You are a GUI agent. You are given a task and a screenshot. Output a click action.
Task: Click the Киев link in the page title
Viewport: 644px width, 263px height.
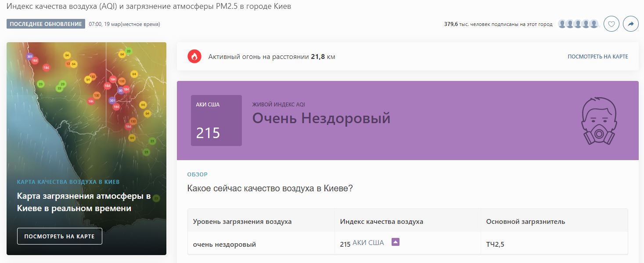[x=283, y=6]
